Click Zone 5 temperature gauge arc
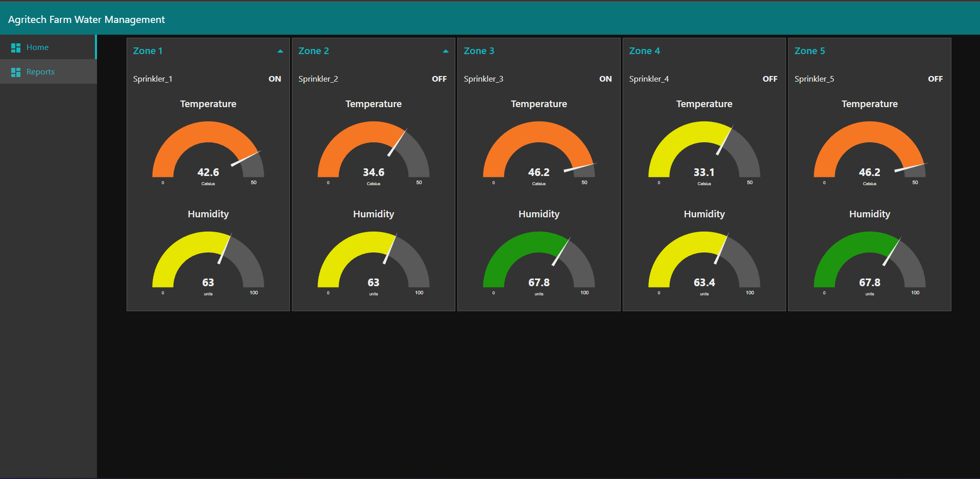Screen dimensions: 980x479 870,132
